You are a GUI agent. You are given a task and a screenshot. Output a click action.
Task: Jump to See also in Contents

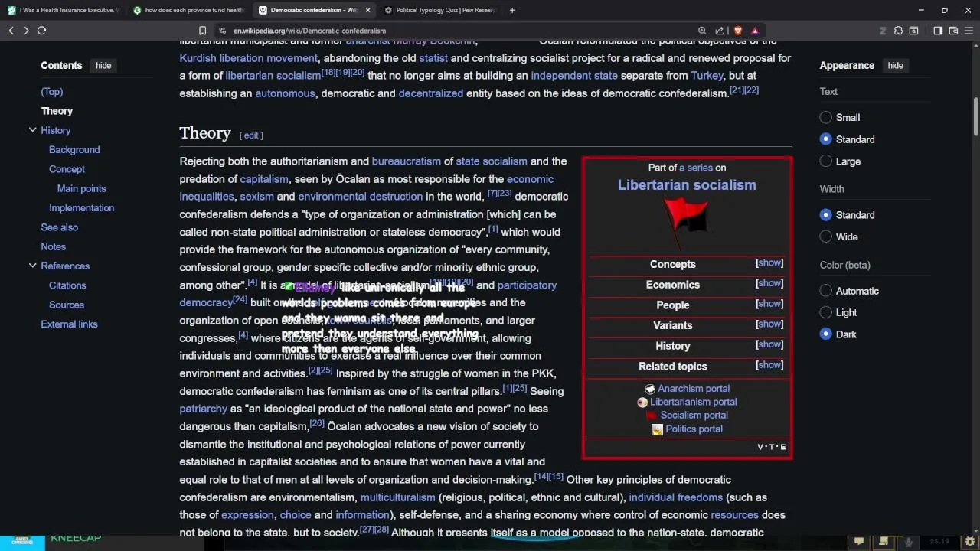click(59, 227)
